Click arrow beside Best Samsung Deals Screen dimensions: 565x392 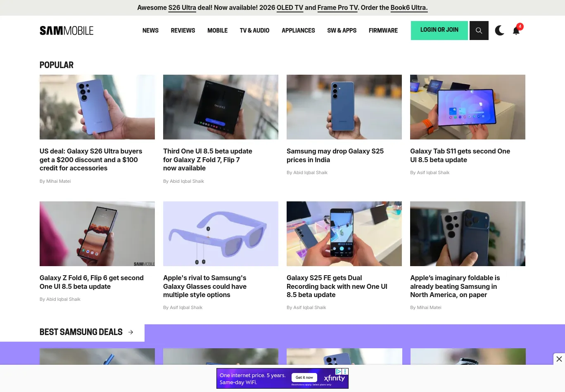pos(131,332)
